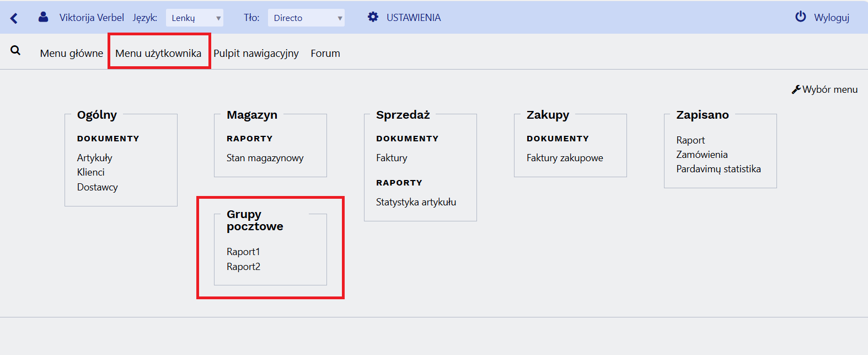Click the settings gear icon
Viewport: 868px width, 355px height.
coord(373,17)
